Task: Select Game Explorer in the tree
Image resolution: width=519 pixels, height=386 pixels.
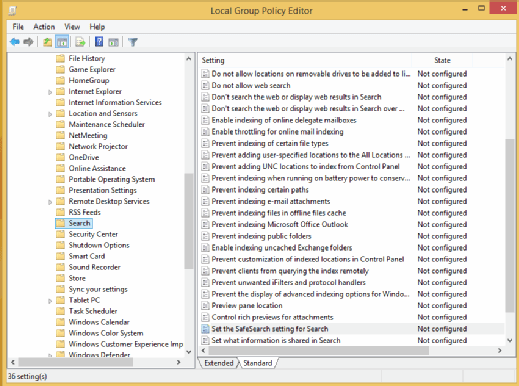Action: pyautogui.click(x=92, y=69)
